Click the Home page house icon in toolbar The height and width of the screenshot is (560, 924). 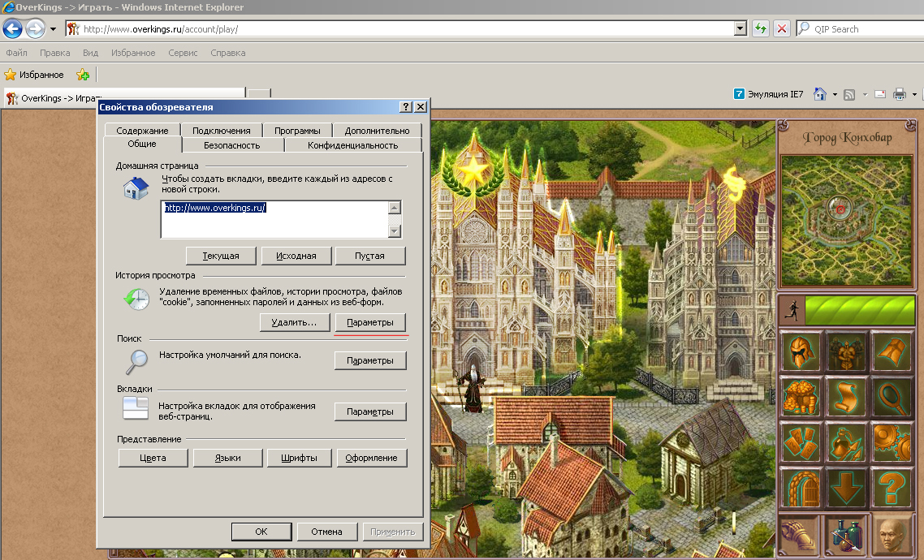pyautogui.click(x=820, y=93)
